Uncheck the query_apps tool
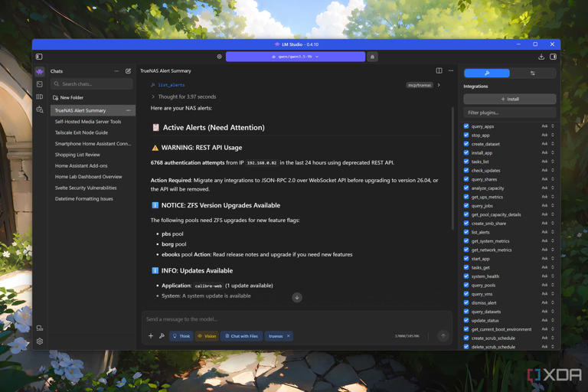The height and width of the screenshot is (392, 588). 466,126
